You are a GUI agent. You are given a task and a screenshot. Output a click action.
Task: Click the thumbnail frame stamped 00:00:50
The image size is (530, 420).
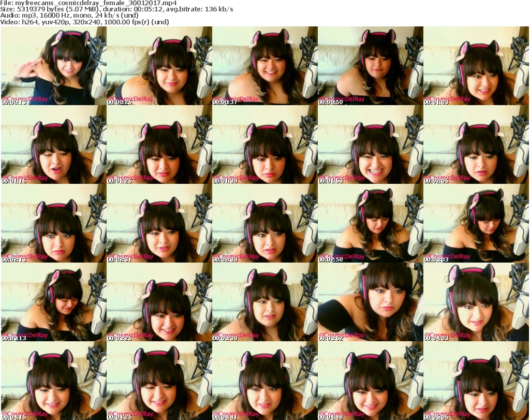click(x=371, y=66)
